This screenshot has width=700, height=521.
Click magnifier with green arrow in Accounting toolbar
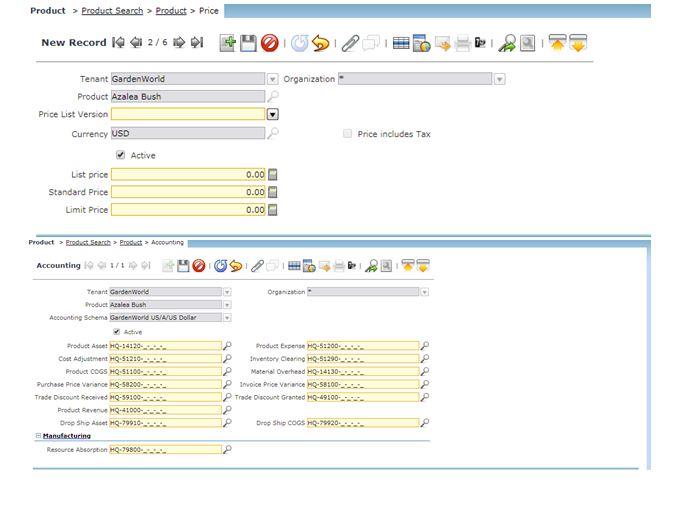[371, 266]
